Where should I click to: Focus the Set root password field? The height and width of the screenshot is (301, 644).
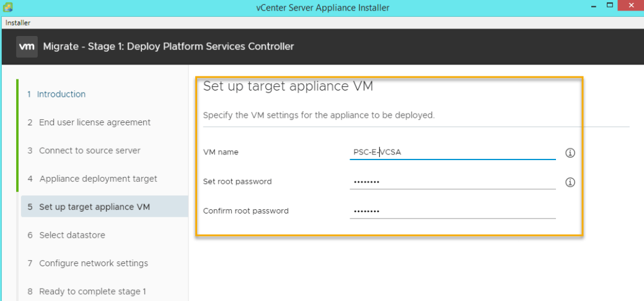click(452, 182)
